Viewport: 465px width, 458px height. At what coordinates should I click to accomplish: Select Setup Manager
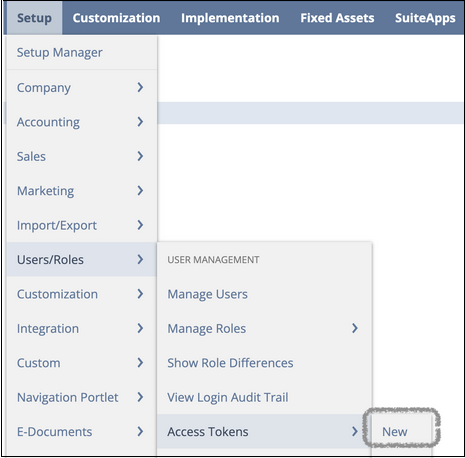[x=60, y=52]
